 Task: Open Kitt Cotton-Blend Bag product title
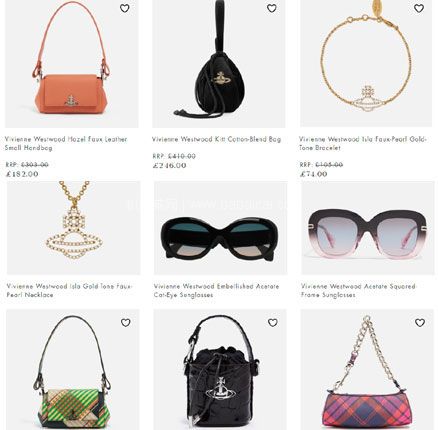[217, 139]
